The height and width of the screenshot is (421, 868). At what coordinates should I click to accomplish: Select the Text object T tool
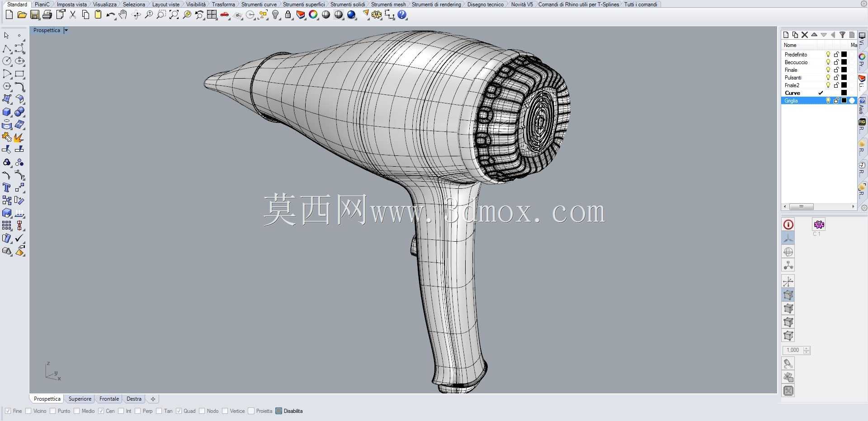pyautogui.click(x=7, y=187)
